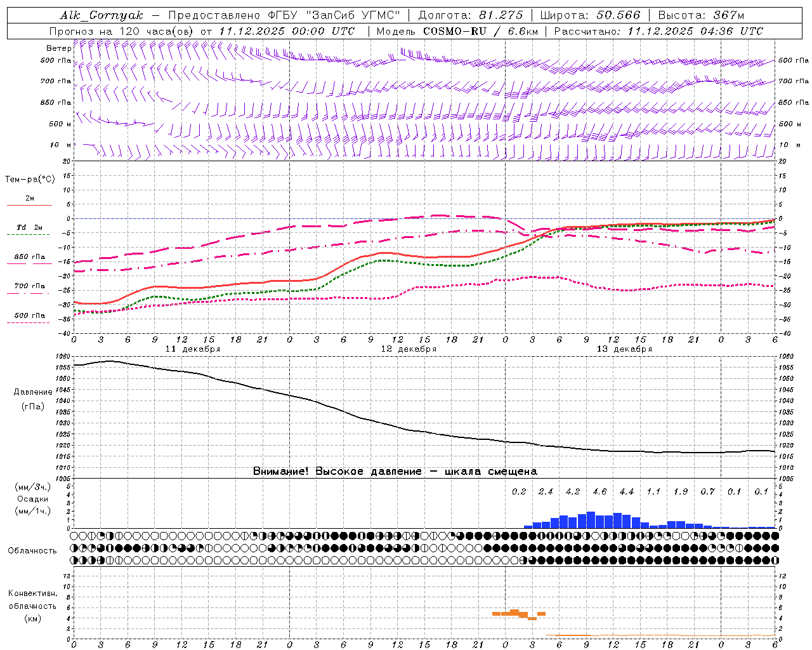The image size is (812, 650).
Task: Click the red solid "2м" legend line
Action: [x=29, y=206]
